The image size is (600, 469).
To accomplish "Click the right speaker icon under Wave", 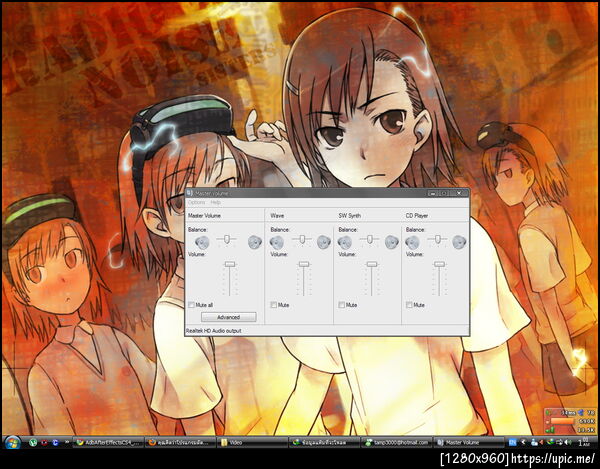I will pos(324,242).
